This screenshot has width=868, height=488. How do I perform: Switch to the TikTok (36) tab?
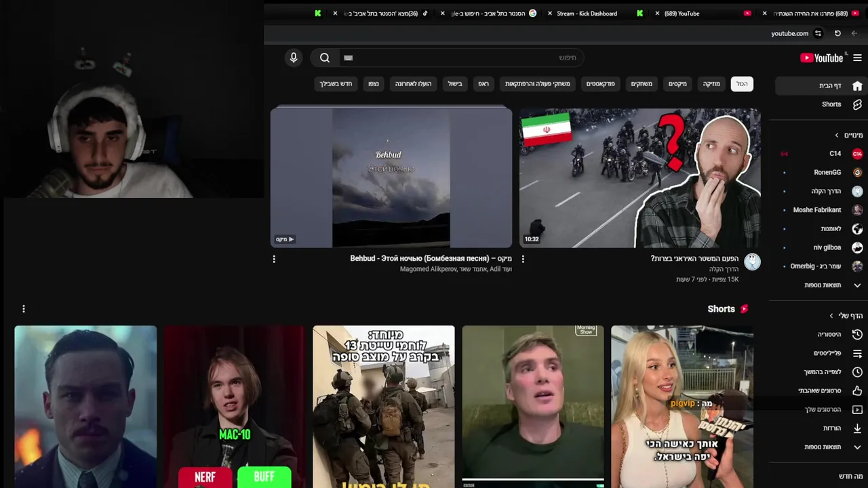pyautogui.click(x=383, y=14)
